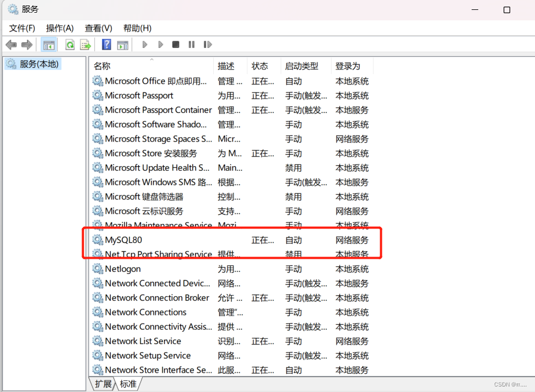Select the Netlogon service gear icon

(98, 269)
